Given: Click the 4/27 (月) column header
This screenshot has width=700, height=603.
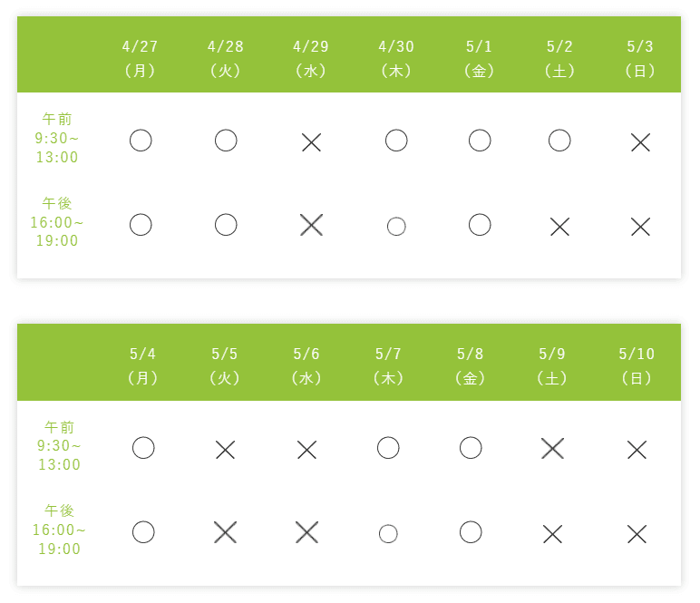Looking at the screenshot, I should coord(141,58).
